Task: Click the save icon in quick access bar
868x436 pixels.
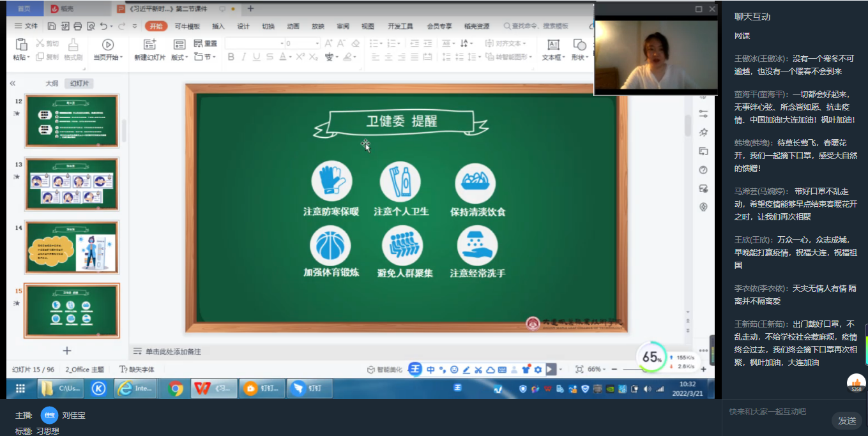Action: click(x=51, y=26)
